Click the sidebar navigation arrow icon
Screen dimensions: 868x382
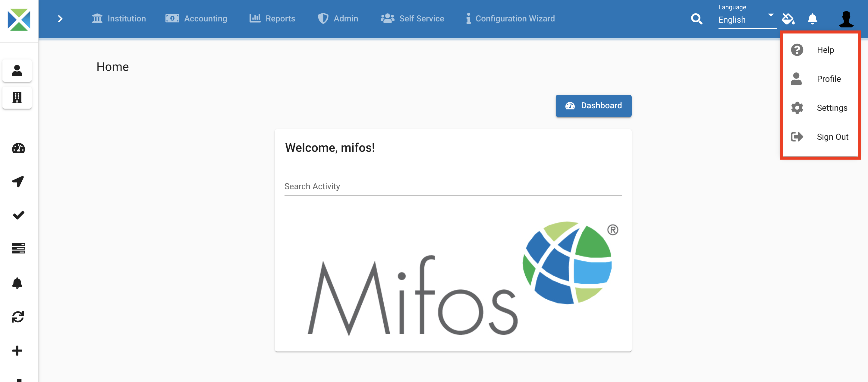[18, 182]
